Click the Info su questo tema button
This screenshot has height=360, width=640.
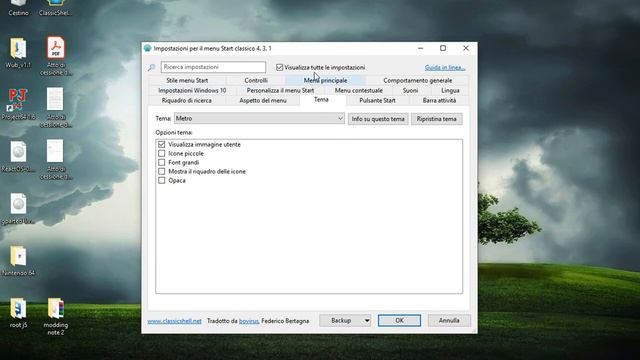(x=378, y=119)
